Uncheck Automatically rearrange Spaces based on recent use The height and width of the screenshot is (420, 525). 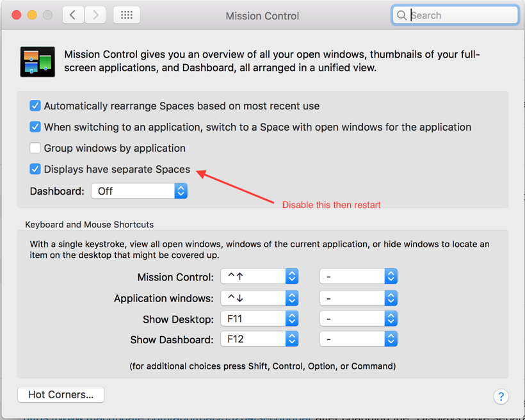pyautogui.click(x=35, y=106)
